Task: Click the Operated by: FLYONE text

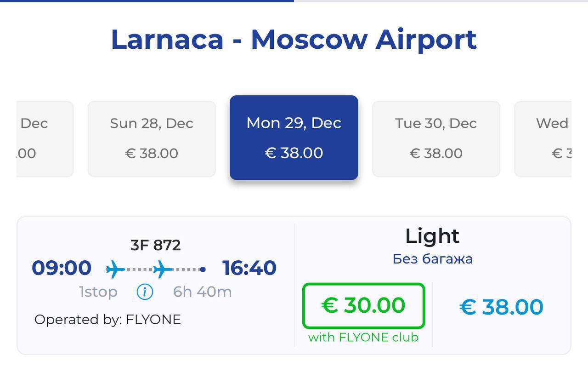Action: [107, 320]
